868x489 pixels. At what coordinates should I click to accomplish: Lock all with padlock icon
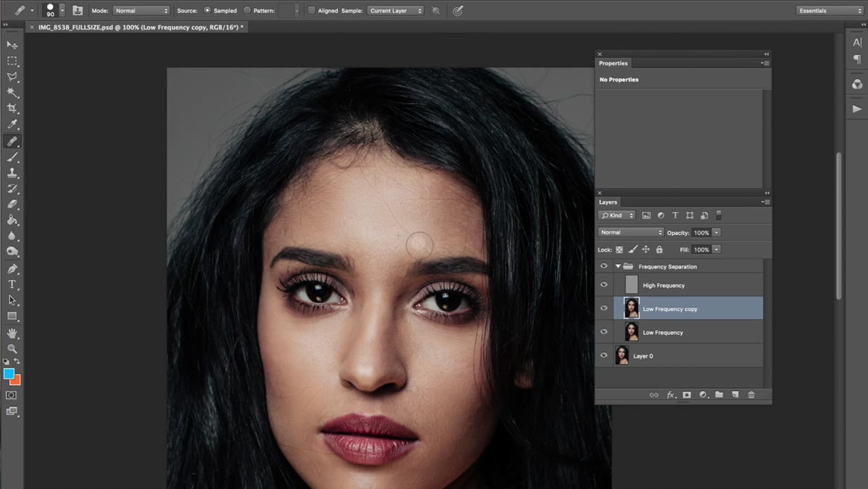tap(659, 250)
